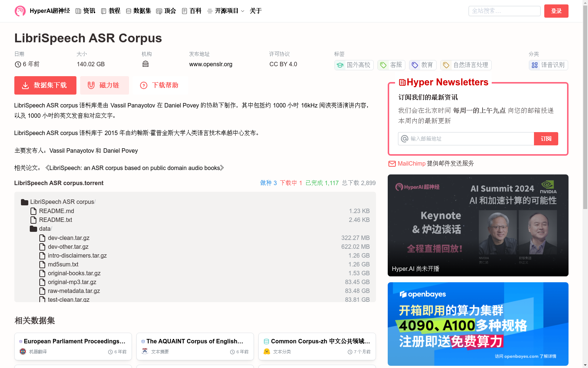Open the Common Corpus-zh dataset card
588x368 pixels.
[x=317, y=346]
